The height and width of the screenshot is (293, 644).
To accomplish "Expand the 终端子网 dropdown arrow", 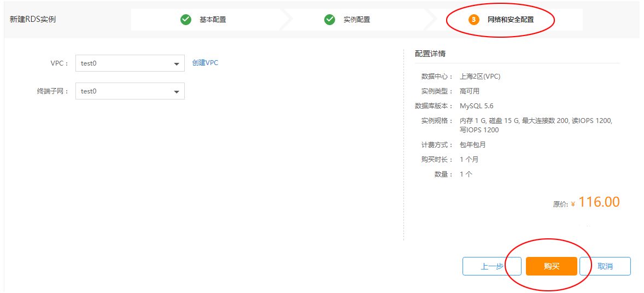I will [x=177, y=92].
